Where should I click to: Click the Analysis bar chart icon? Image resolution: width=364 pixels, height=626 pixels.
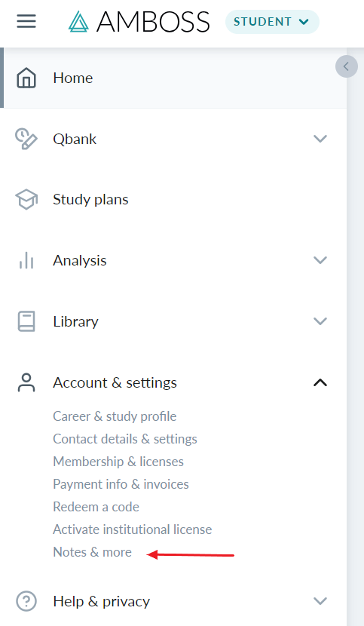[26, 260]
